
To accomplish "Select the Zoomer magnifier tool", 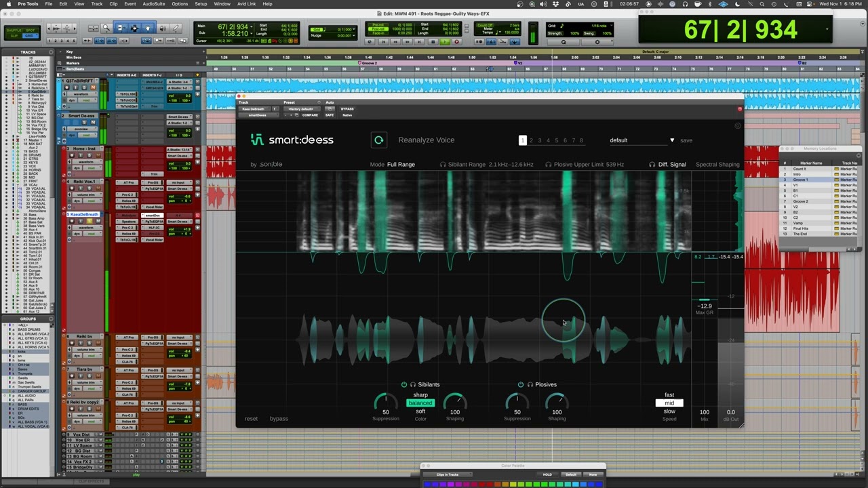I will 106,28.
